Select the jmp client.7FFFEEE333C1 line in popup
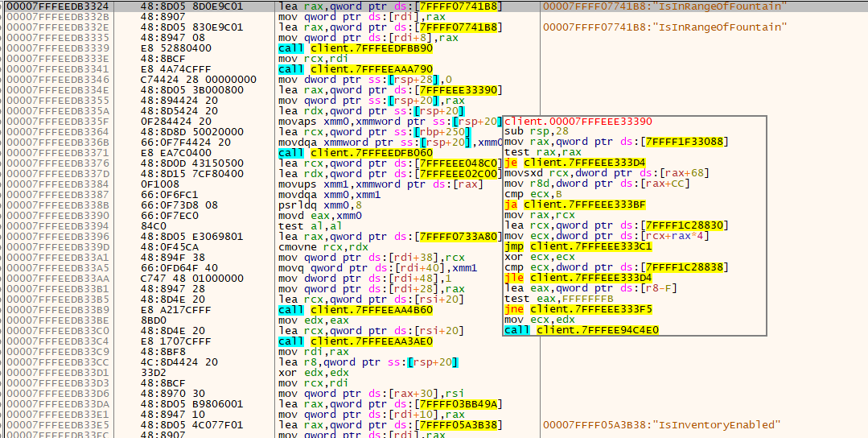This screenshot has width=868, height=438. pos(567,246)
